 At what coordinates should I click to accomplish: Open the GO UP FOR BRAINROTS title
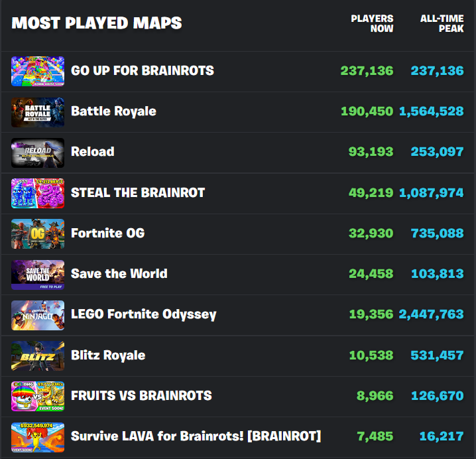click(x=143, y=71)
